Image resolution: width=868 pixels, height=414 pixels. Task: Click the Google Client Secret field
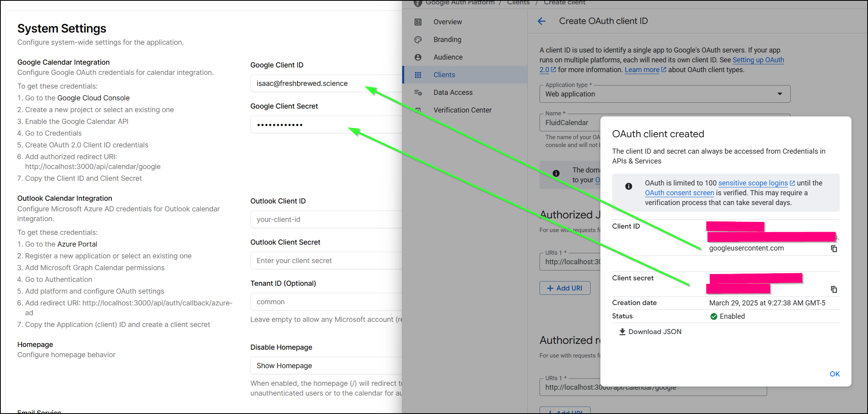326,124
